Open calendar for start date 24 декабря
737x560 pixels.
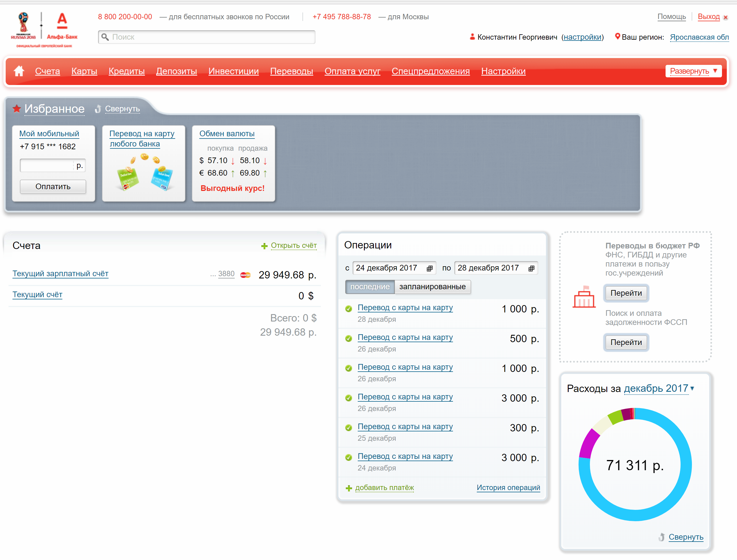pyautogui.click(x=429, y=268)
